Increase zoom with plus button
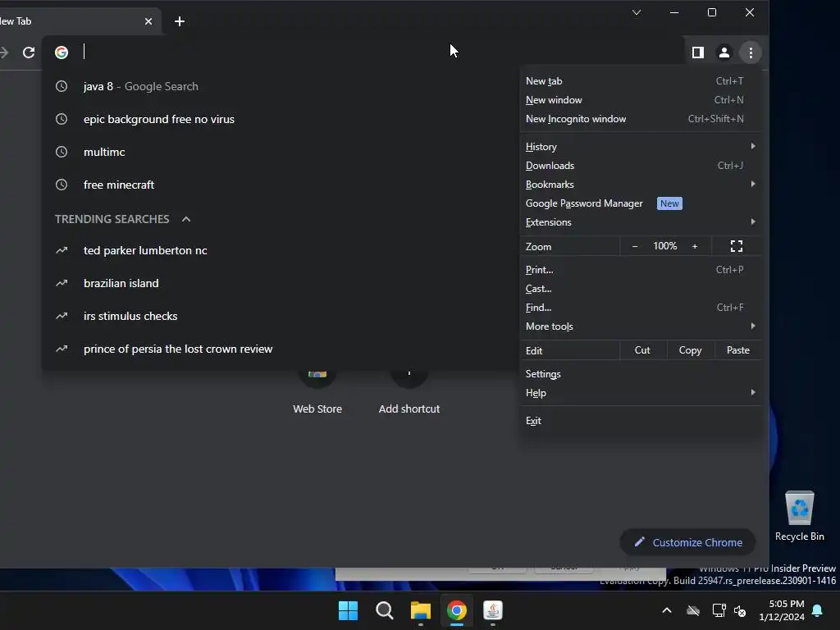Image resolution: width=840 pixels, height=630 pixels. pos(695,246)
